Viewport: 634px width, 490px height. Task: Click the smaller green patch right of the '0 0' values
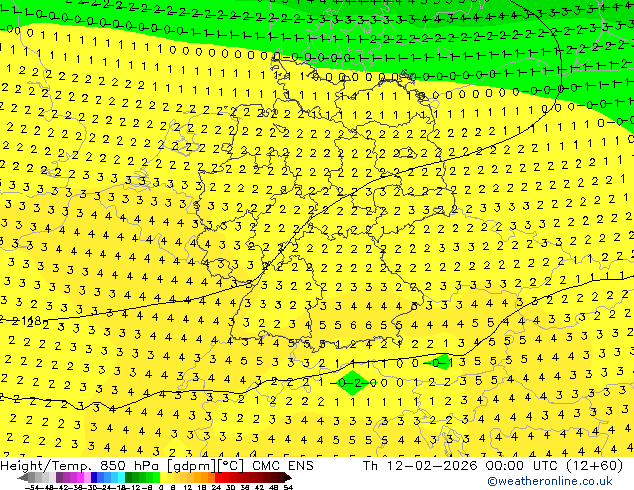coord(441,362)
